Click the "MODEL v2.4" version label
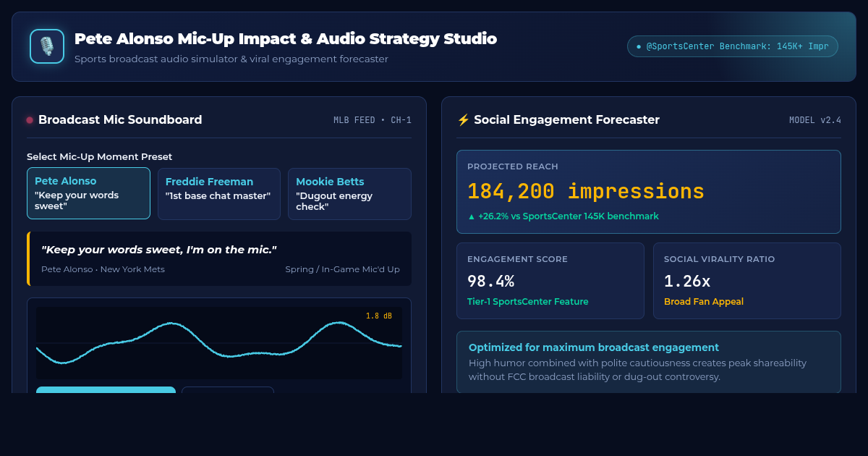Image resolution: width=868 pixels, height=456 pixels. [x=815, y=120]
